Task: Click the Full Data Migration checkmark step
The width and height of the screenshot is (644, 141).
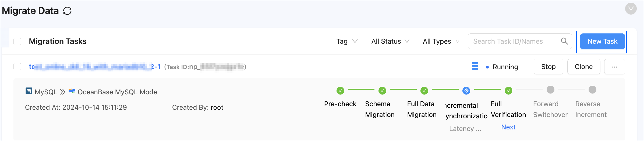Action: click(424, 91)
